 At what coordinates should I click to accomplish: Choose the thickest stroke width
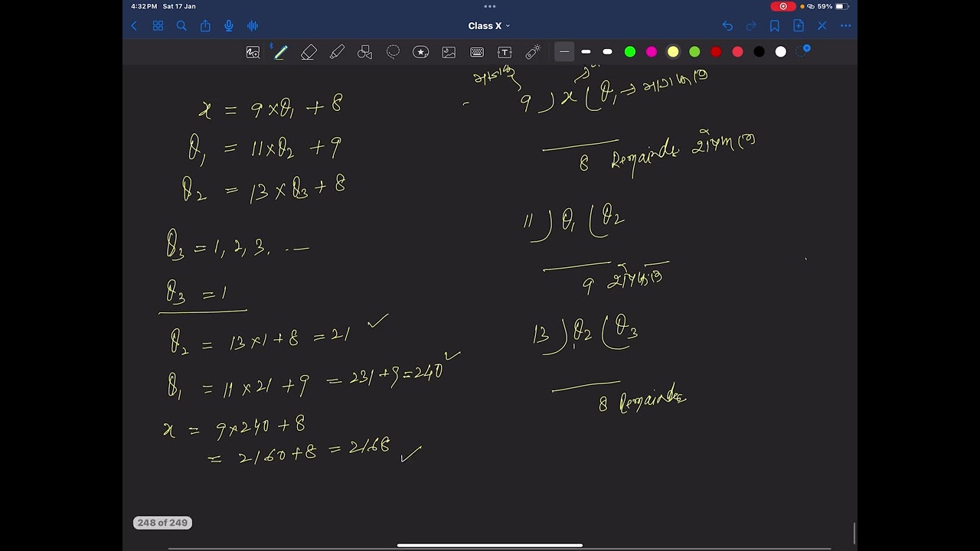607,52
